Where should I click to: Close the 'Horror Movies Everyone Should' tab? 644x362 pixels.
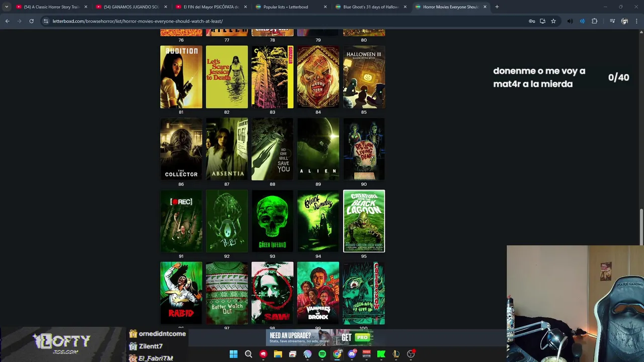click(x=485, y=7)
